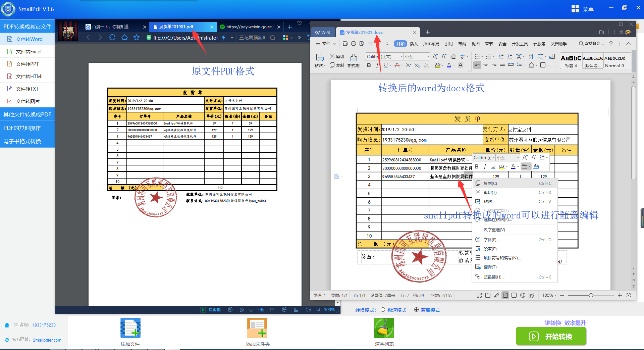Toggle superscript X² in ribbon
The height and width of the screenshot is (350, 644).
click(408, 65)
